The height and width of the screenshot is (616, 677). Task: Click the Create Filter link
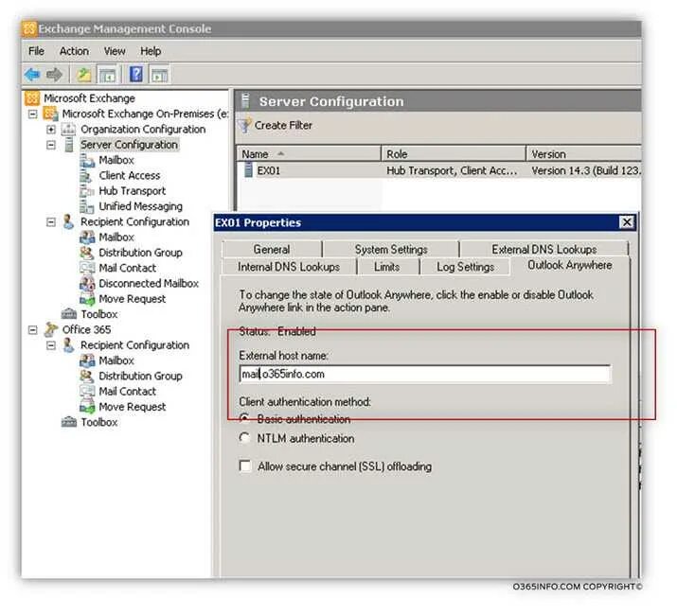(x=283, y=126)
